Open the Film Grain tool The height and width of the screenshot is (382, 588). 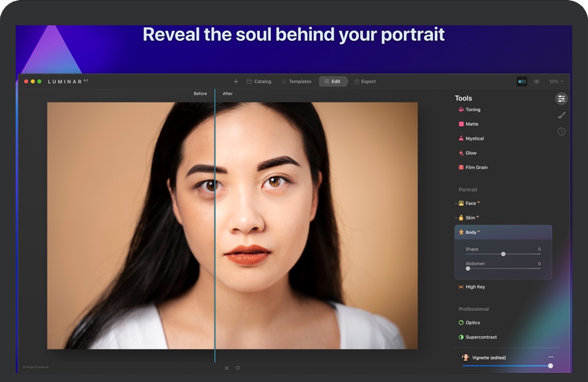476,168
